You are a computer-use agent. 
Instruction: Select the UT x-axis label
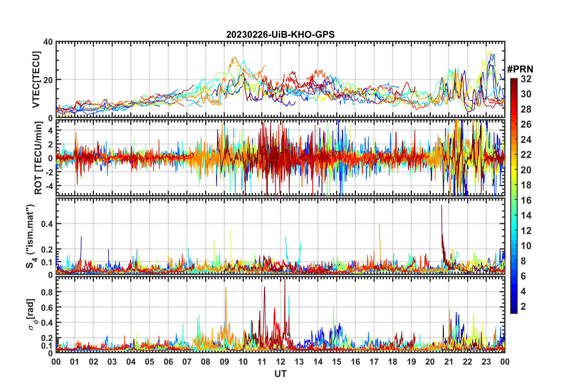click(280, 374)
